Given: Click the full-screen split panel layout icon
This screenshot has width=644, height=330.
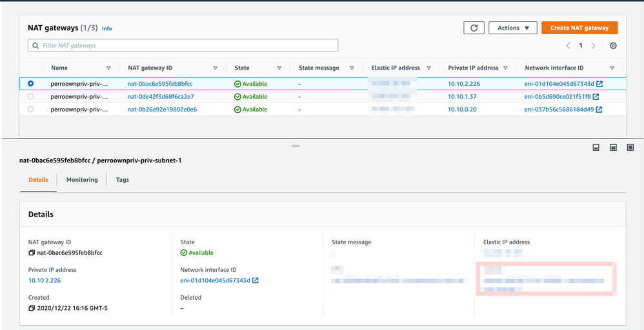Looking at the screenshot, I should [x=630, y=148].
